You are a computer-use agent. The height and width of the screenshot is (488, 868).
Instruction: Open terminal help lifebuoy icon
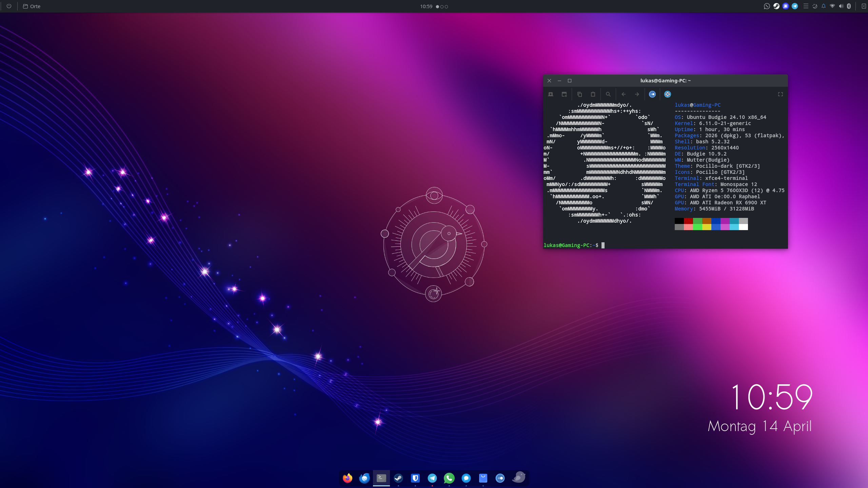click(x=668, y=94)
